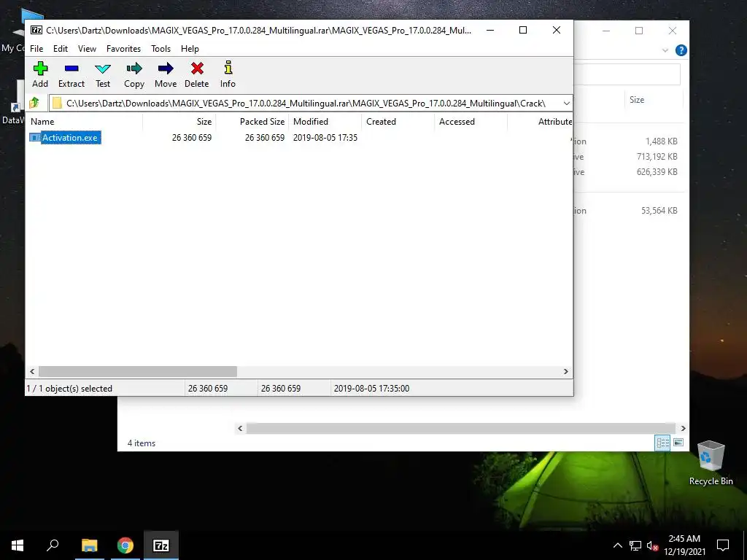The image size is (747, 560).
Task: Open the Windows Start menu
Action: click(x=18, y=545)
